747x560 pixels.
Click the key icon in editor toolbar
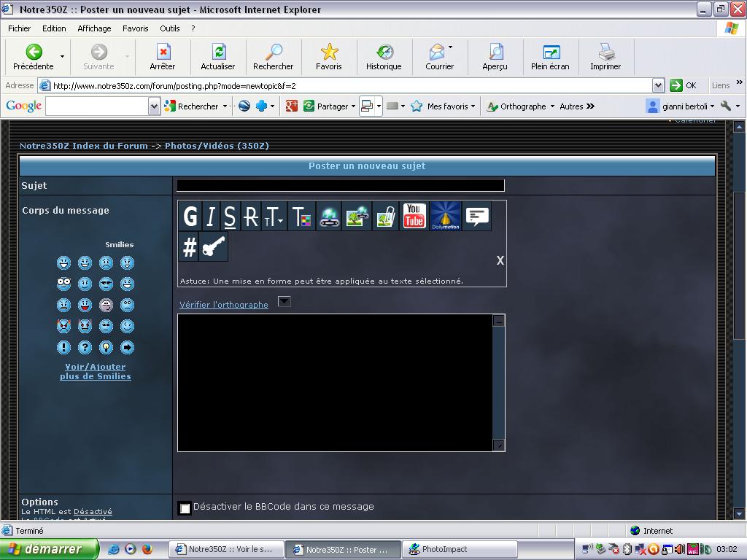[x=214, y=247]
